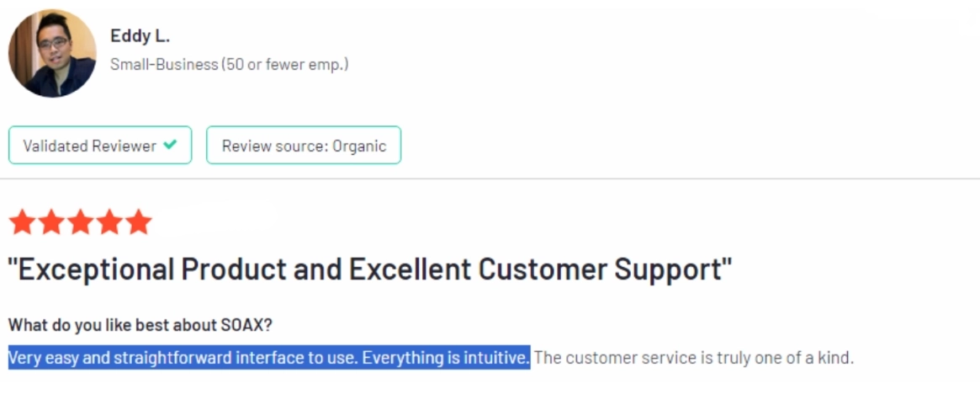Click the Validated Reviewer badge
Screen dimensions: 980x405
(x=100, y=145)
